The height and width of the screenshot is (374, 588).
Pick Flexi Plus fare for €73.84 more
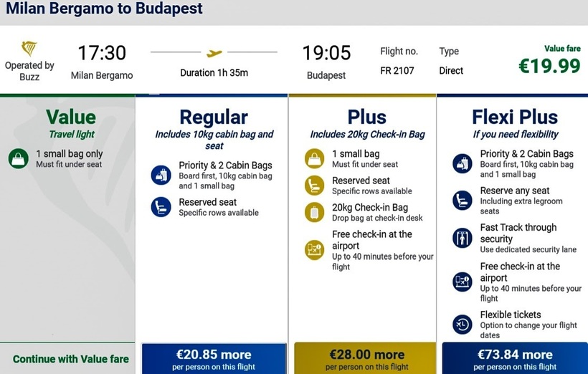(515, 358)
